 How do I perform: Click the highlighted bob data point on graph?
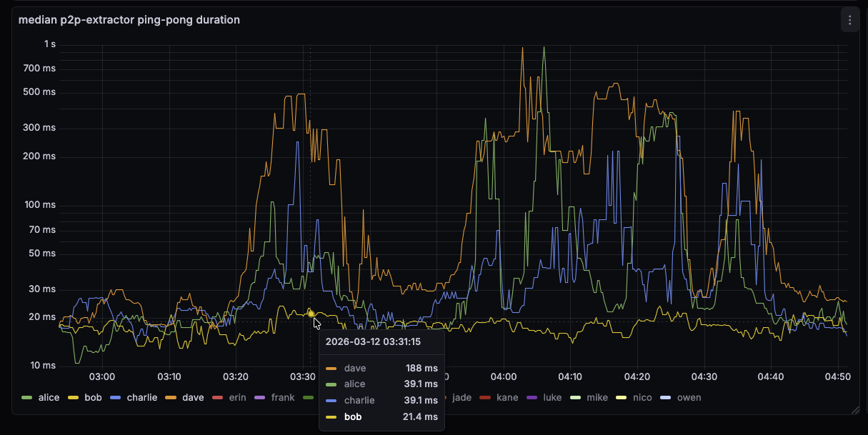(x=311, y=314)
